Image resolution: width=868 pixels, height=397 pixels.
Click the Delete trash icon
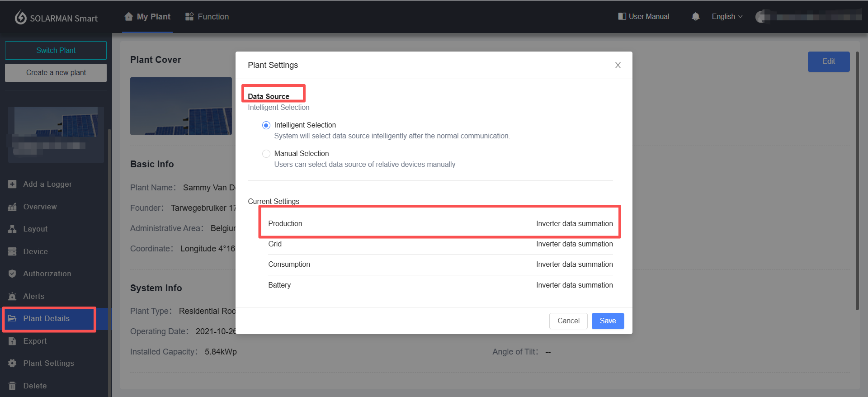click(x=12, y=386)
